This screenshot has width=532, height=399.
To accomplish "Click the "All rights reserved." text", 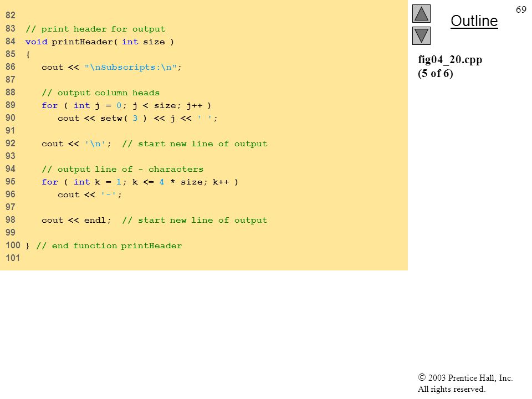I will (x=451, y=389).
